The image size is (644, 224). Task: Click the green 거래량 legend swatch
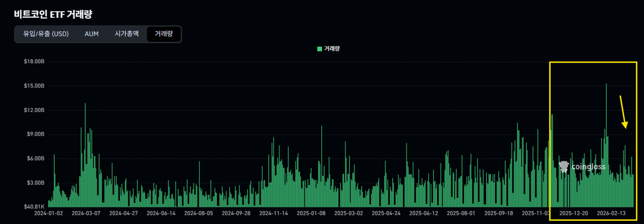320,49
